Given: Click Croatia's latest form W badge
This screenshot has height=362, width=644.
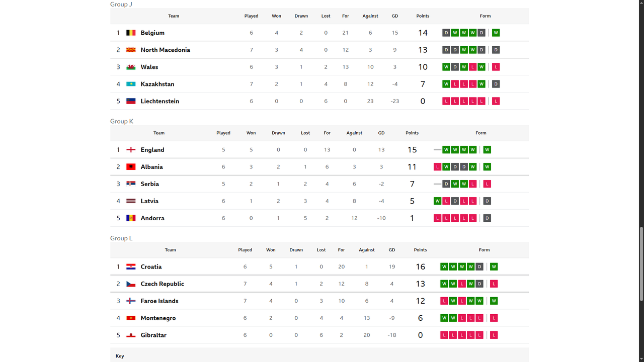Looking at the screenshot, I should [494, 267].
